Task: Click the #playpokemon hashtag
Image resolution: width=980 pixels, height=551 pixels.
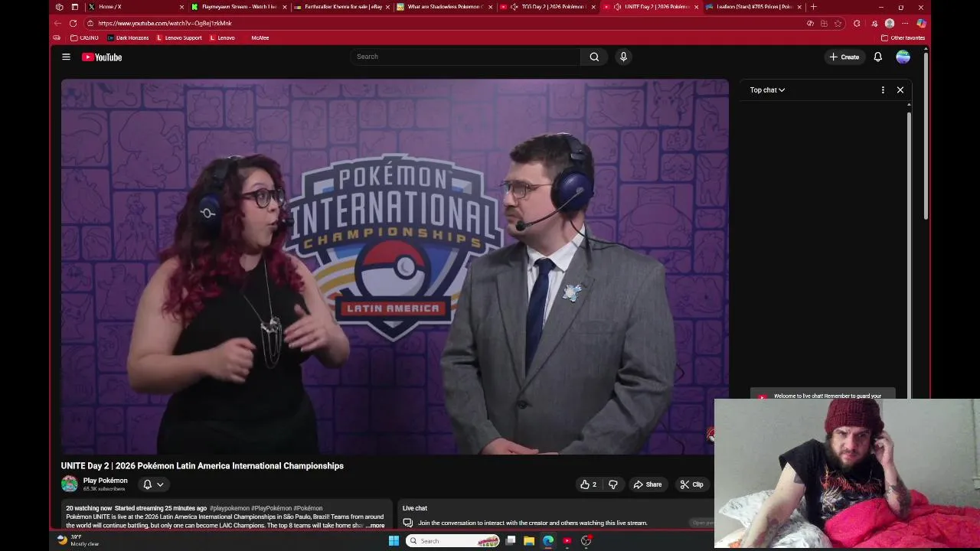Action: point(230,508)
